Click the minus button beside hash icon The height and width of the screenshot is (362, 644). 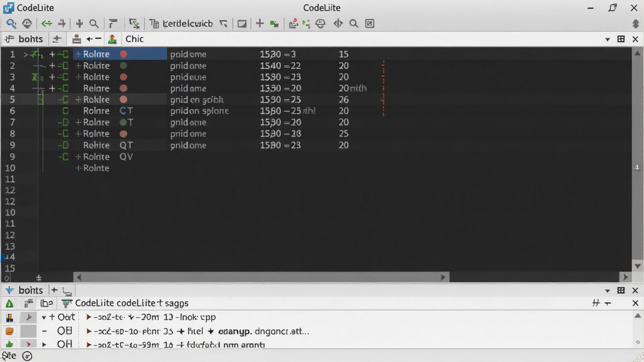tap(608, 304)
